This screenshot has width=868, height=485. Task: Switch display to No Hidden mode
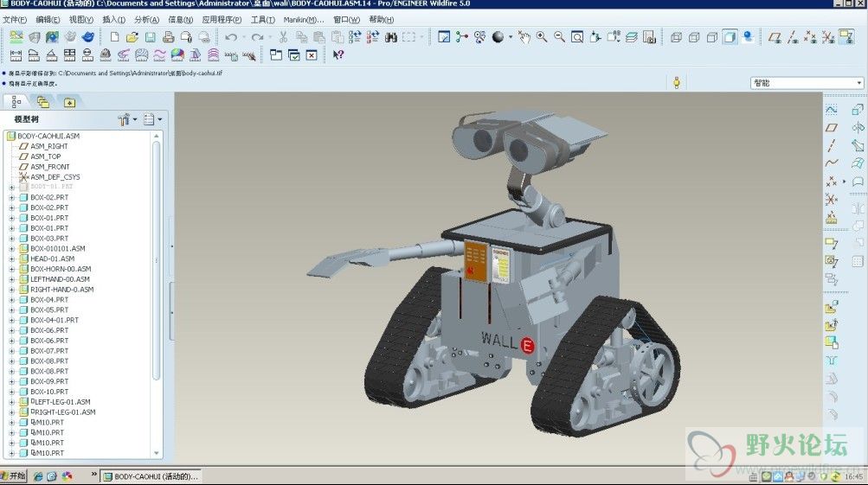click(712, 37)
